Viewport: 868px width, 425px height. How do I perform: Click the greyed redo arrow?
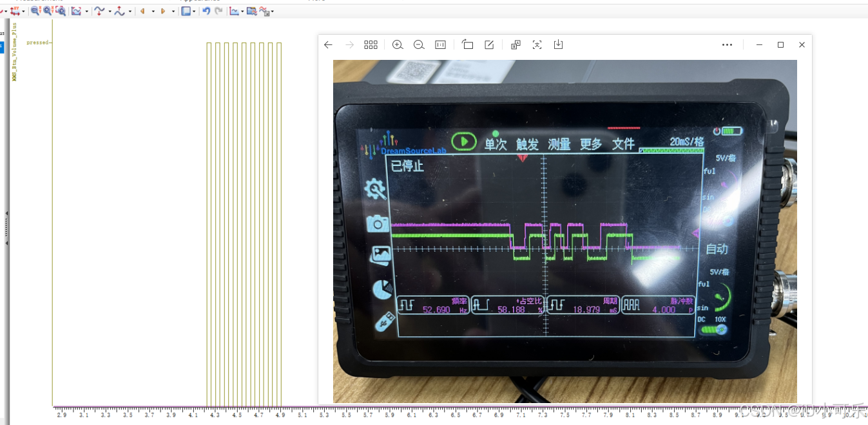(219, 11)
